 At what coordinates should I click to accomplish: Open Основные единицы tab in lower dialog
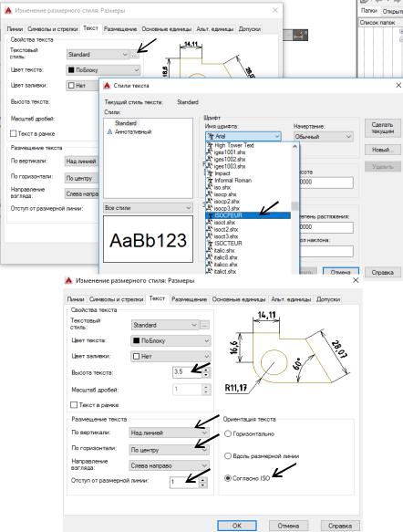239,299
